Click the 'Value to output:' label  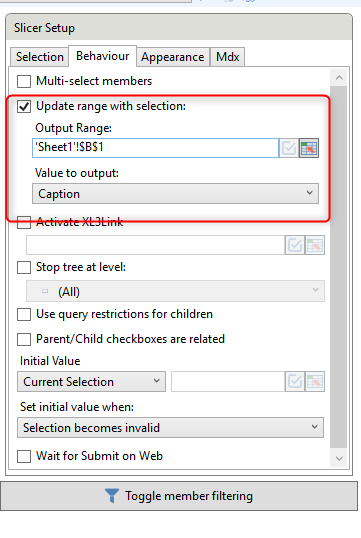(x=77, y=173)
